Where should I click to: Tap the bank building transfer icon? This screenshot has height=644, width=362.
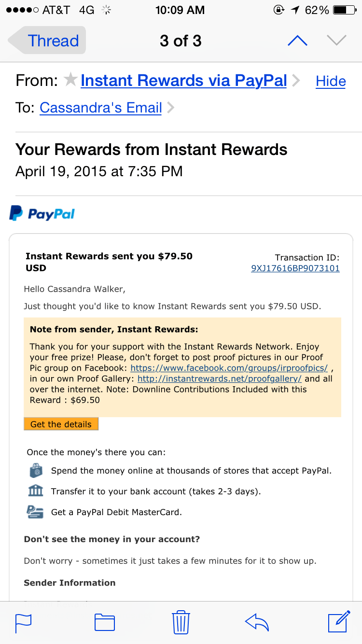coord(36,491)
